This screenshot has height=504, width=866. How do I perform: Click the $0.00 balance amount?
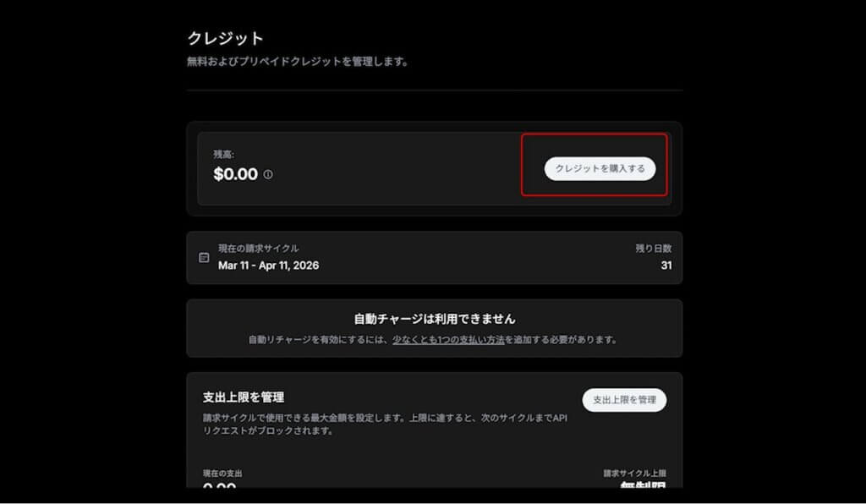click(235, 174)
